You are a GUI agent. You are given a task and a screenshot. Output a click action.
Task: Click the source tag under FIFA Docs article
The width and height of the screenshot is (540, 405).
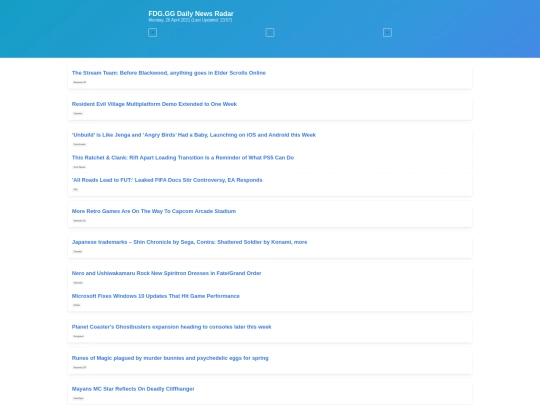tap(75, 189)
